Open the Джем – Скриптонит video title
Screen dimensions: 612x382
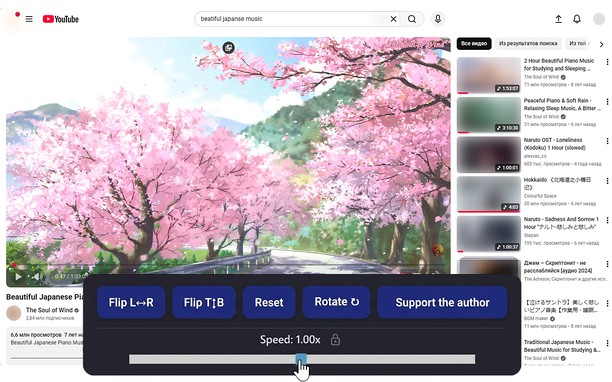pyautogui.click(x=558, y=267)
